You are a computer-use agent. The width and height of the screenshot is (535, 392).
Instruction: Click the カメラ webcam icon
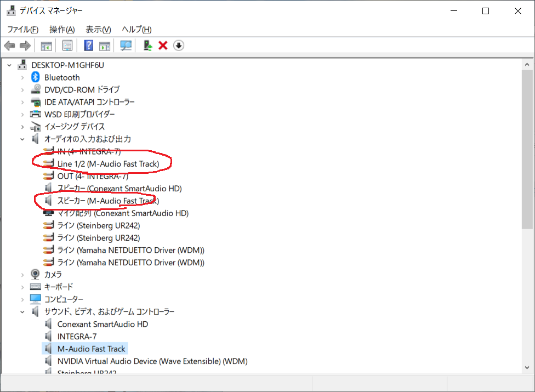coord(35,274)
